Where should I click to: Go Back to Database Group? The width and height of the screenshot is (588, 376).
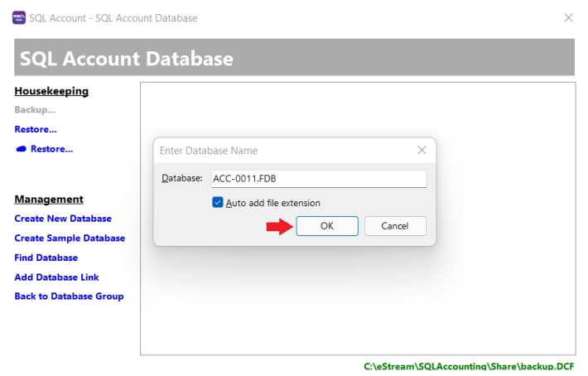69,296
